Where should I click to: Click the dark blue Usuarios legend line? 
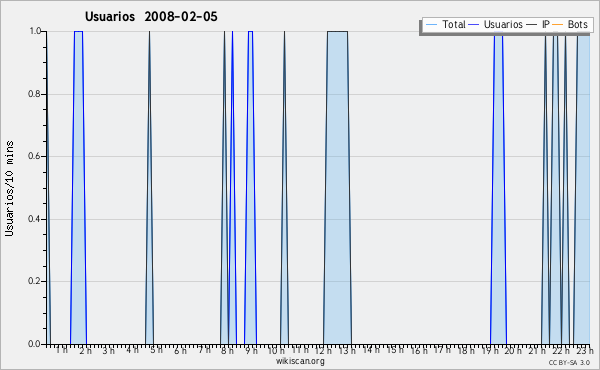(474, 25)
